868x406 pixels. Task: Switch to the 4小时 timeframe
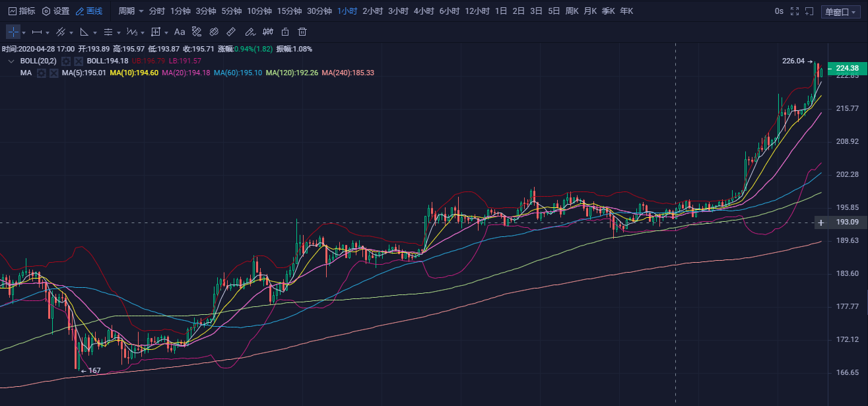coord(424,11)
